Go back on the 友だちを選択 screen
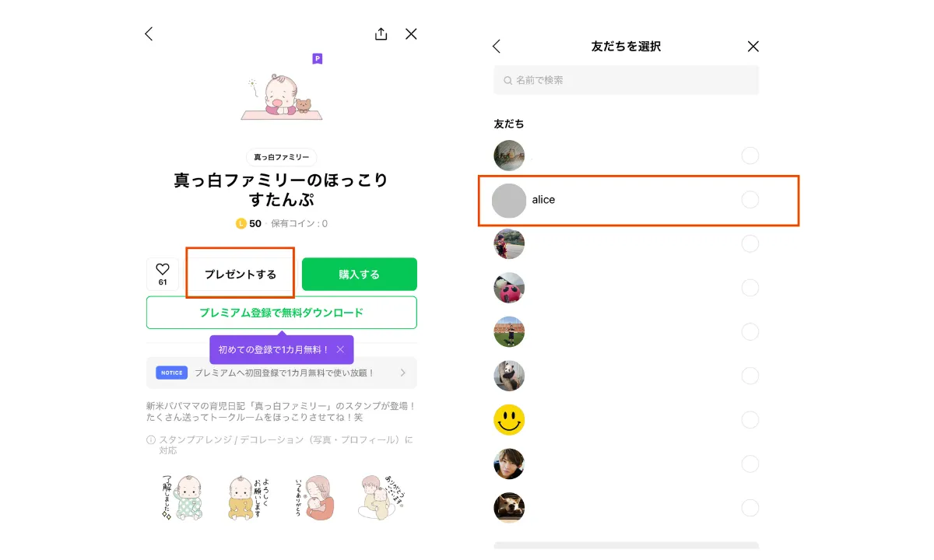 click(497, 46)
